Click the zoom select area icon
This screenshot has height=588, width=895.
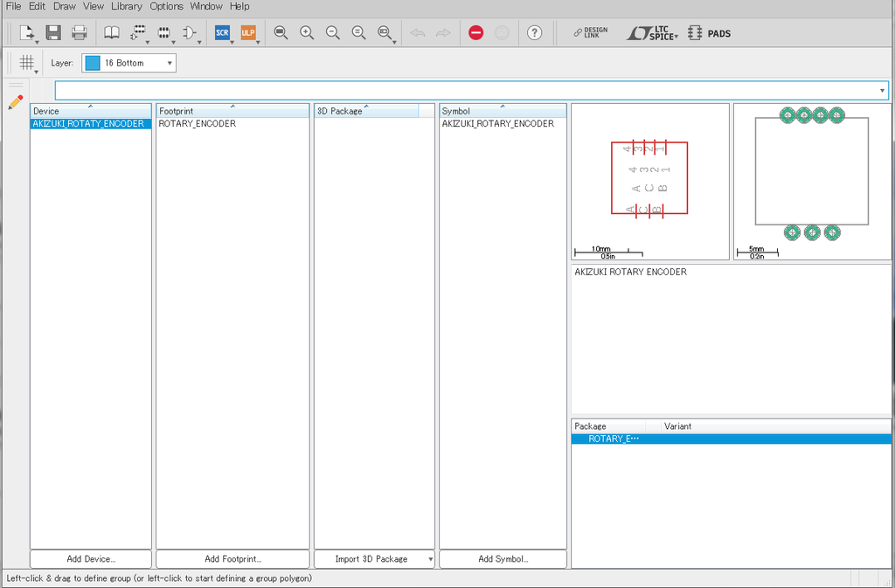tap(385, 32)
